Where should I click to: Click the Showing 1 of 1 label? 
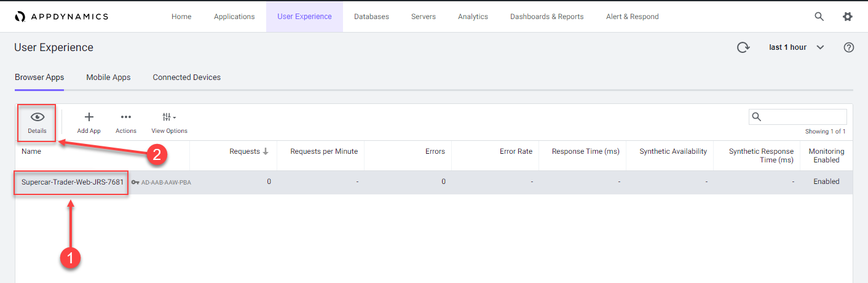[825, 132]
